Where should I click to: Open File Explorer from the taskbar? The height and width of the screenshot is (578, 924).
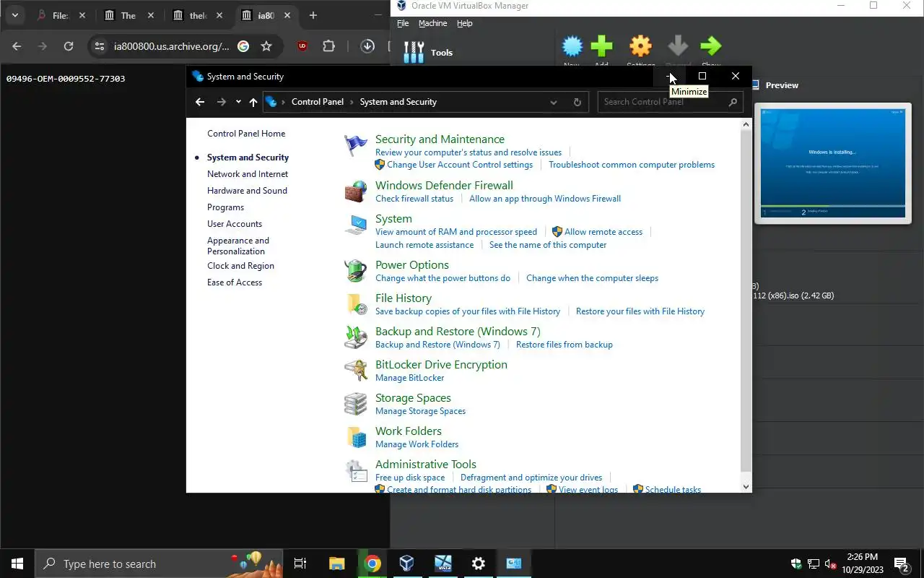[337, 564]
